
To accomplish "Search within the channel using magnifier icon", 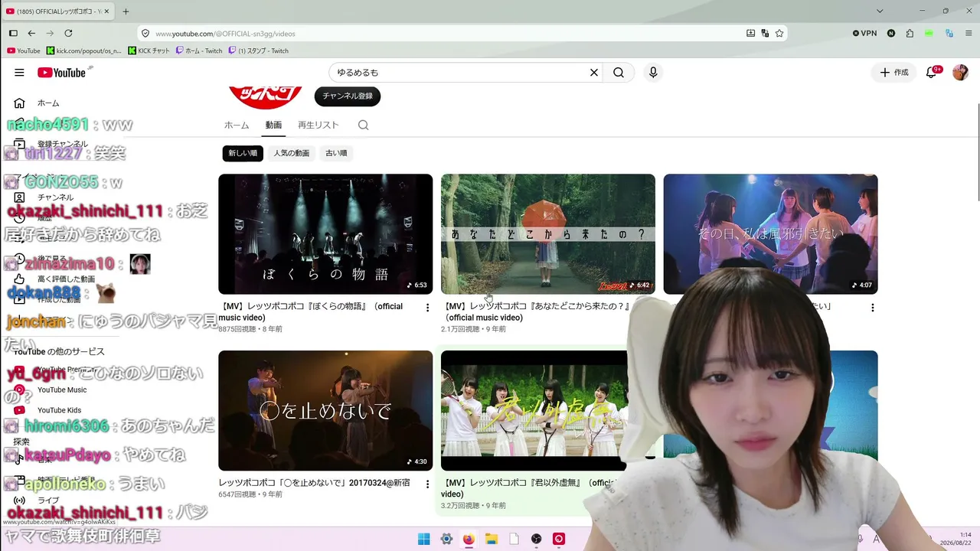I will pyautogui.click(x=364, y=126).
